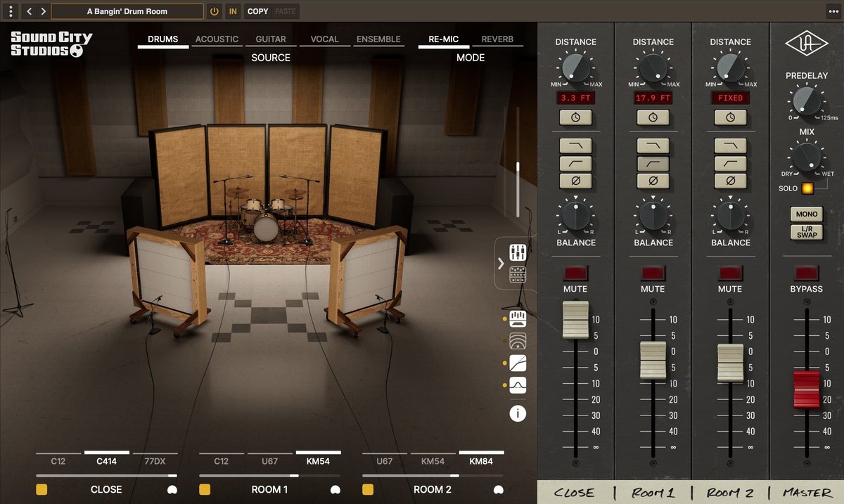Click the COPY button
Viewport: 844px width, 504px height.
click(x=257, y=11)
